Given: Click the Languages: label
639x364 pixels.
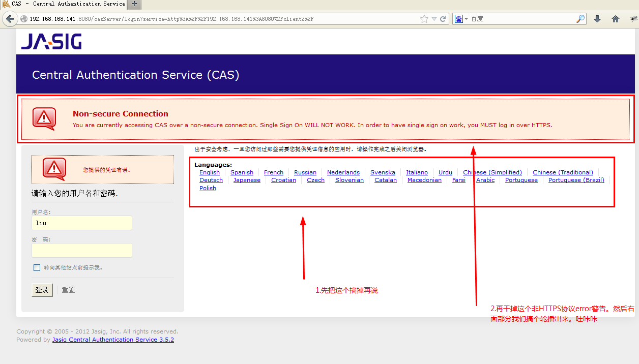Looking at the screenshot, I should [213, 165].
